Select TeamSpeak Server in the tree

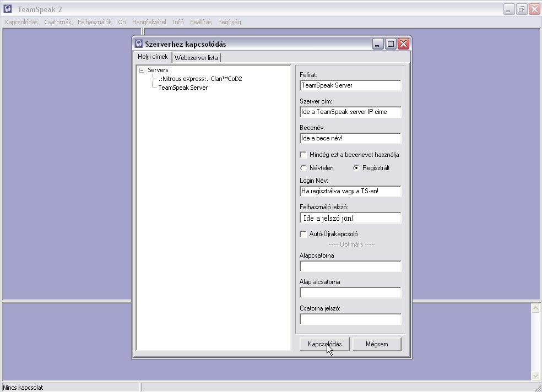[183, 88]
